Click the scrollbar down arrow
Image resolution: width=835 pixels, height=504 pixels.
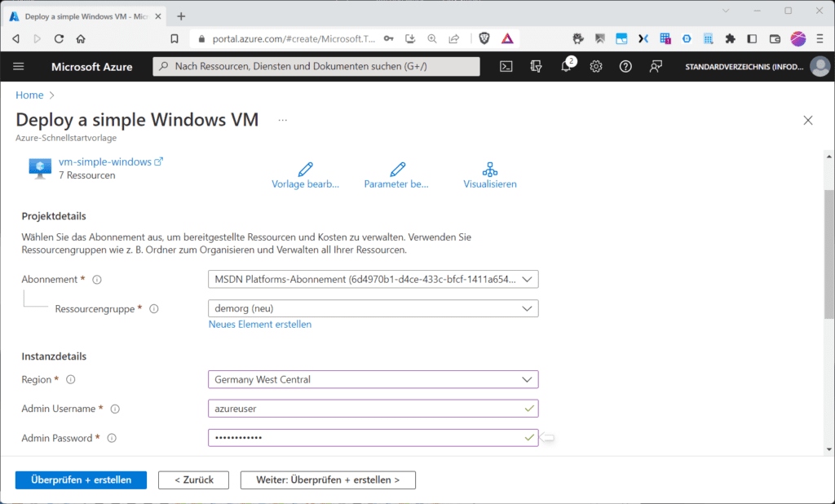point(829,449)
